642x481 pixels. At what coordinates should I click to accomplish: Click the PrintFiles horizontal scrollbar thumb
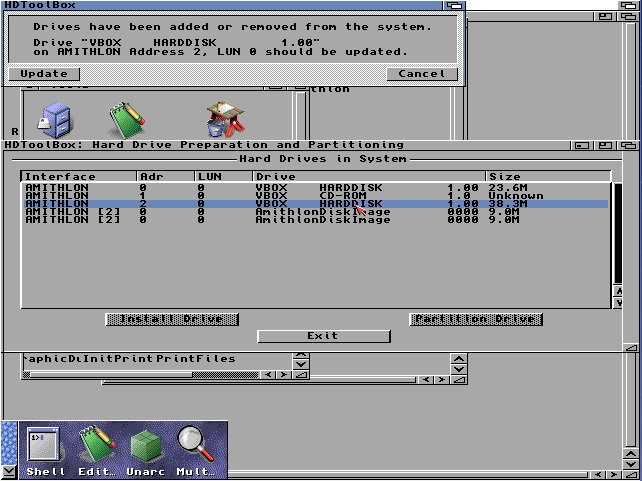coord(111,375)
